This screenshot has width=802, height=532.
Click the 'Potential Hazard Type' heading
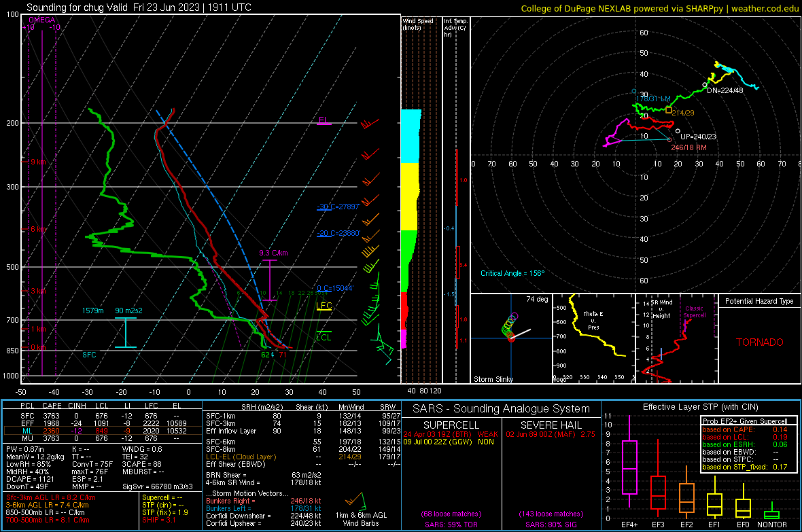759,301
